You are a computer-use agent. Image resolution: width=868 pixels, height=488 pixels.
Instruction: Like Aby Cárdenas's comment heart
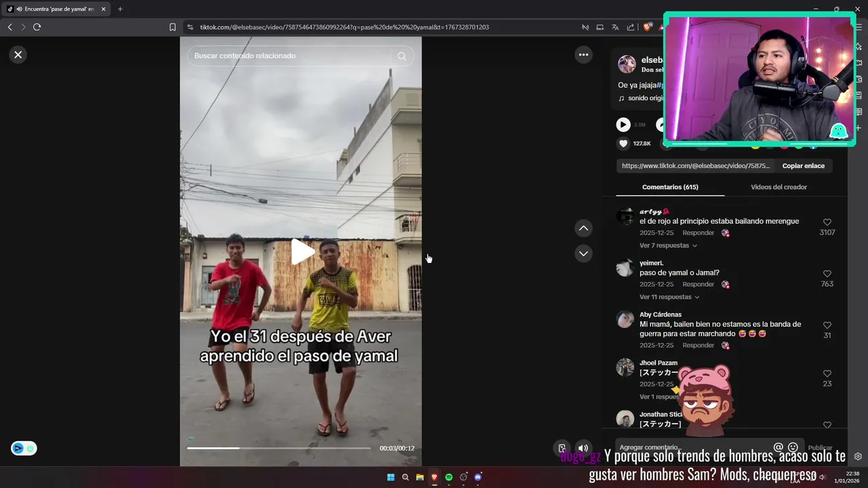[x=827, y=325]
